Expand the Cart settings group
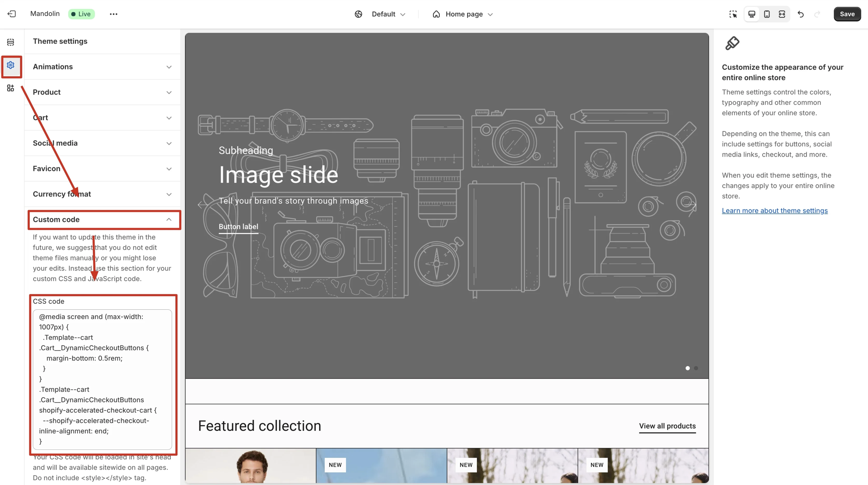This screenshot has height=485, width=868. 102,117
